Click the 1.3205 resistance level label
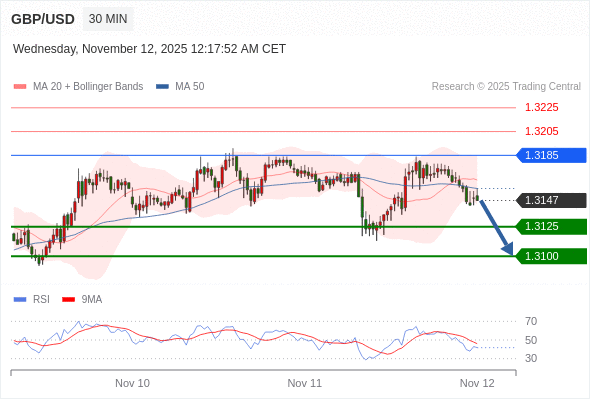The height and width of the screenshot is (400, 590). (x=542, y=131)
